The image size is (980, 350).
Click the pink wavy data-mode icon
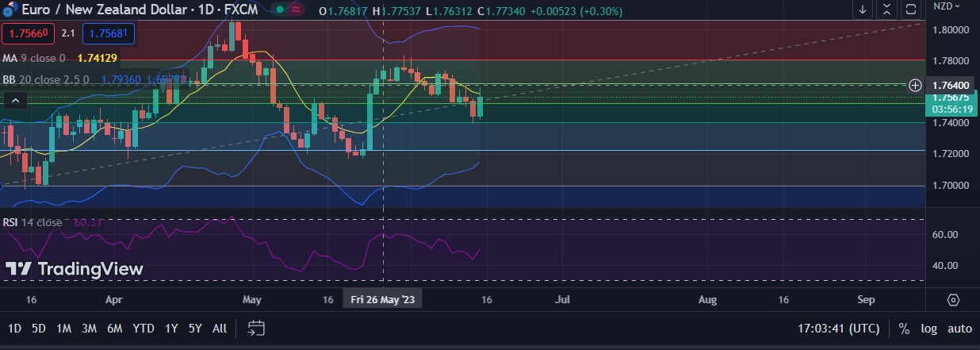coord(296,11)
